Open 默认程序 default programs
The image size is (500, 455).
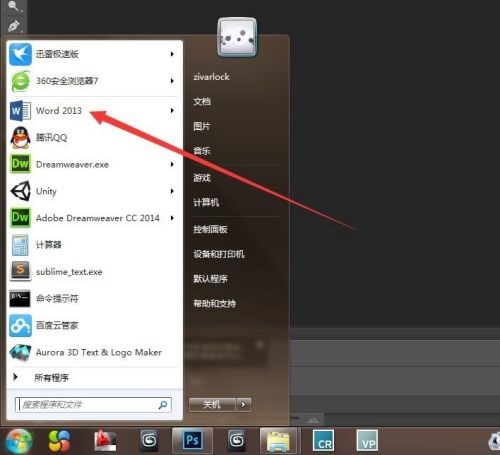[x=210, y=279]
